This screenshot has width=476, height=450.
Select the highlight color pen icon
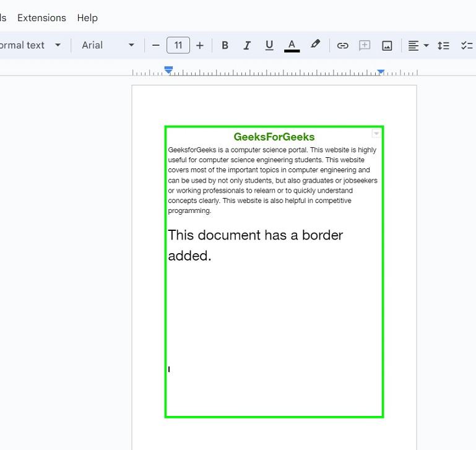(315, 45)
